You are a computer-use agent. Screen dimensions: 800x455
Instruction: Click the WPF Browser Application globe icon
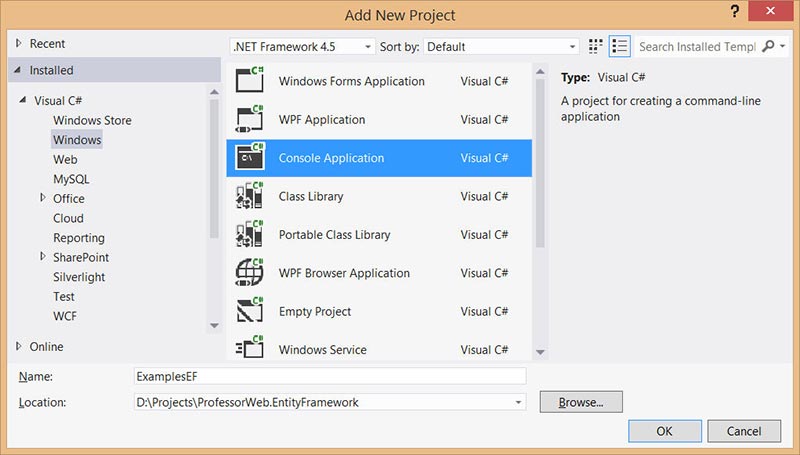pyautogui.click(x=249, y=273)
